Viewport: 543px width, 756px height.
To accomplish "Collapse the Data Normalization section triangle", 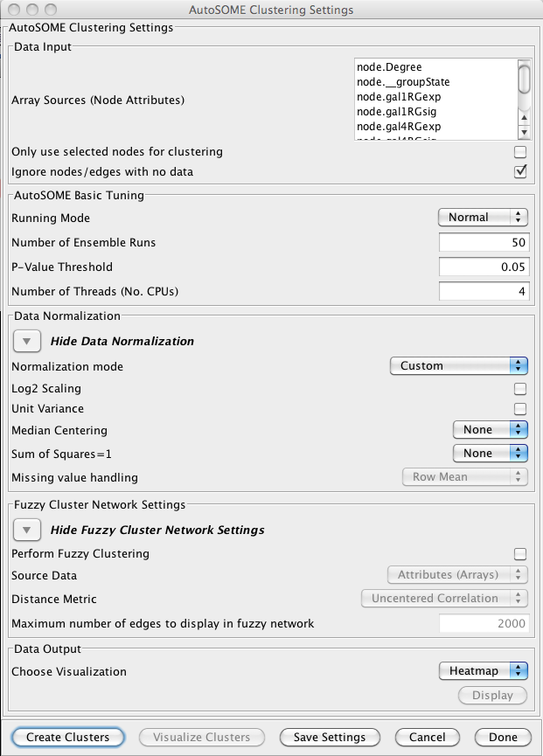I will [x=26, y=341].
